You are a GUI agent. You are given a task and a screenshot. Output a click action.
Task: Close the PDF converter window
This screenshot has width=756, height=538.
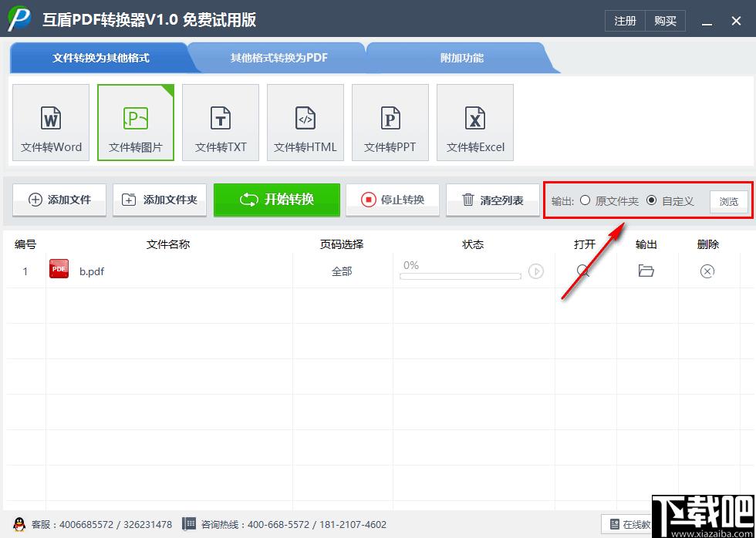[736, 21]
